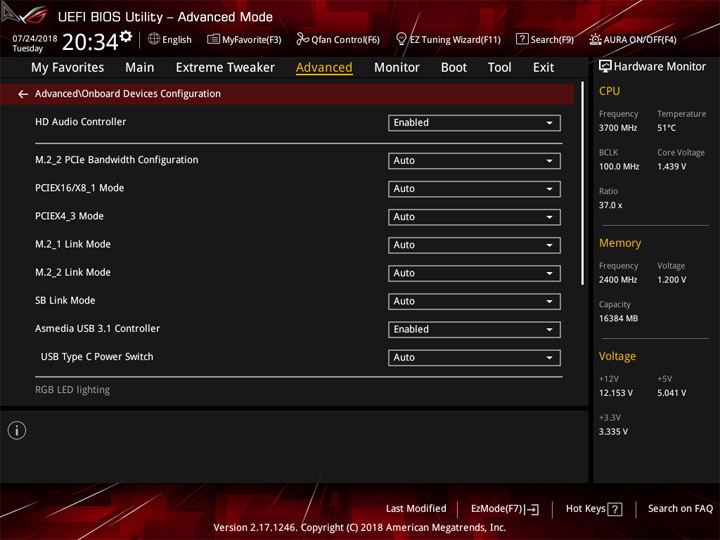The image size is (720, 540).
Task: Switch to the Extreme Tweaker tab
Action: coord(225,68)
